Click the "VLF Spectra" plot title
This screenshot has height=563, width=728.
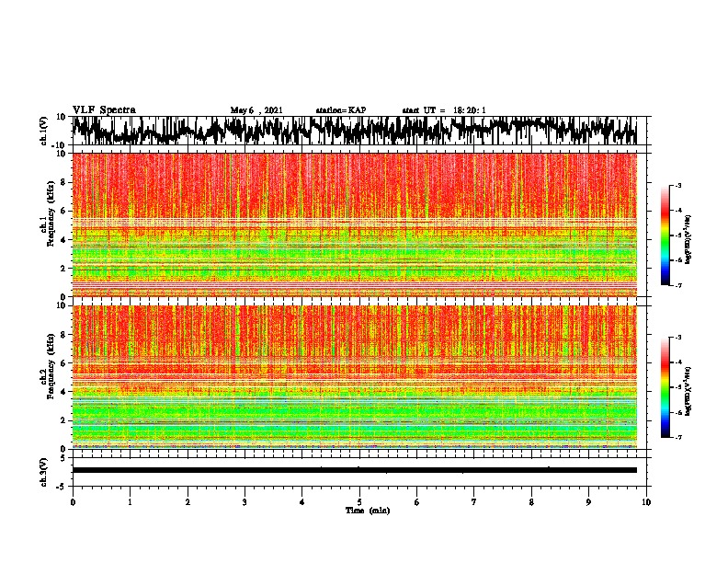(x=104, y=110)
